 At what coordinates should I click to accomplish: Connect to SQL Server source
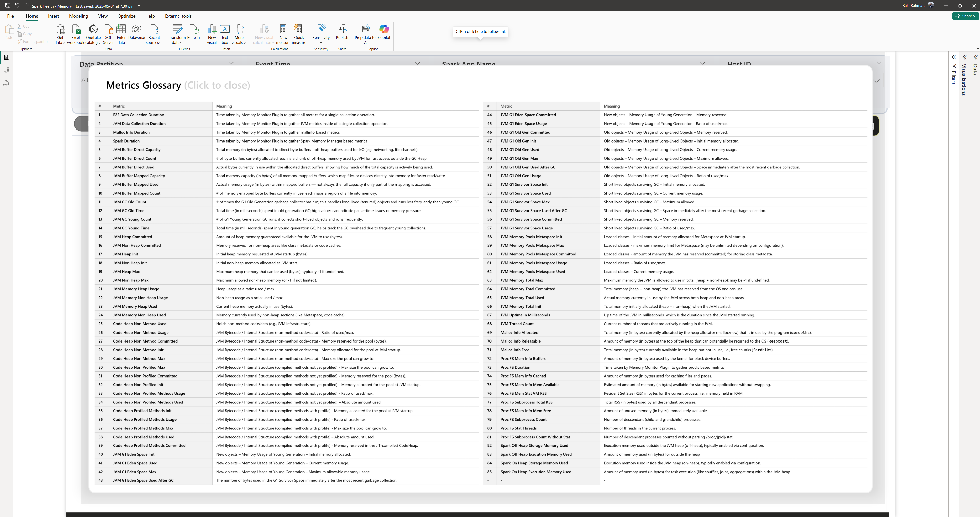(x=108, y=34)
